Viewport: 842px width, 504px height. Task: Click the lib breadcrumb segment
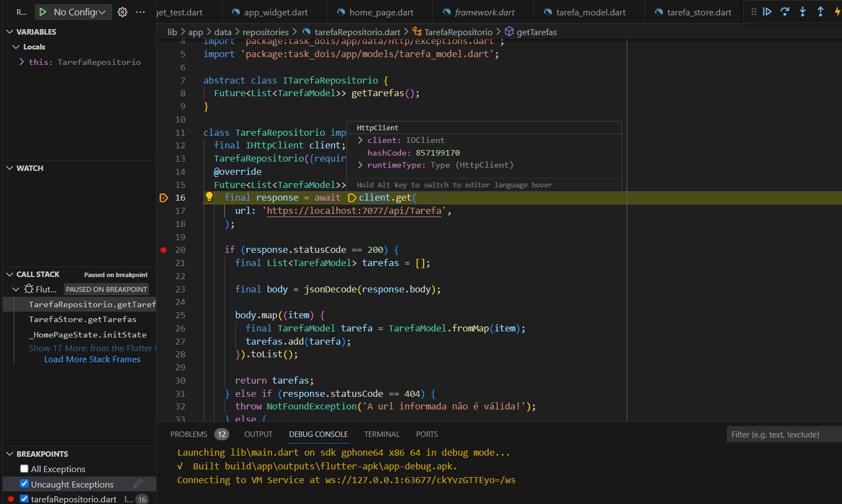pyautogui.click(x=172, y=32)
